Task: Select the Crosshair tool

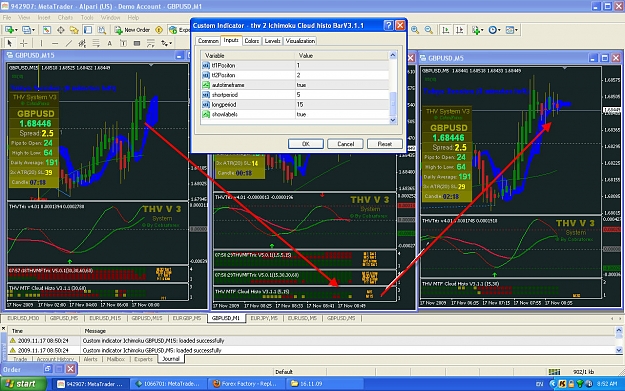Action: [x=24, y=43]
